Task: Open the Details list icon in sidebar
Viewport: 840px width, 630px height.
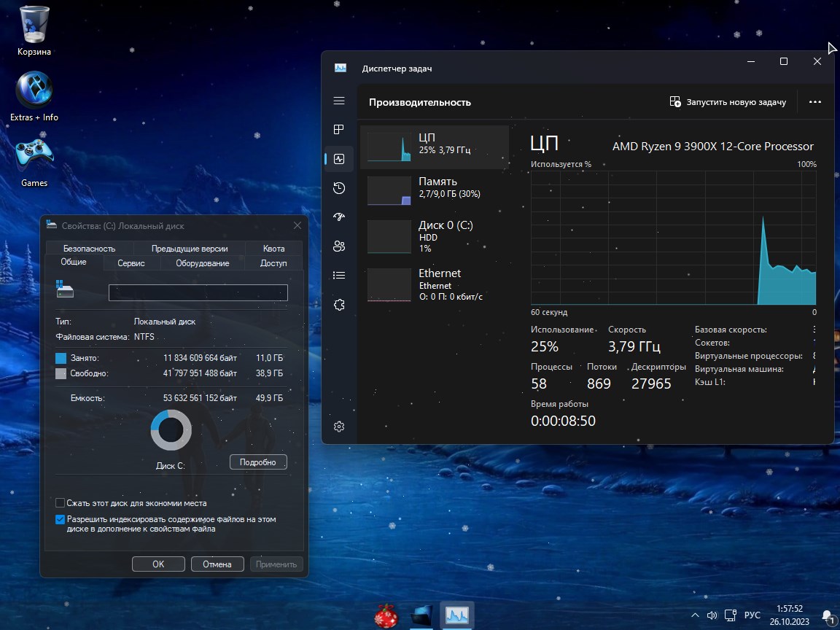Action: 338,276
